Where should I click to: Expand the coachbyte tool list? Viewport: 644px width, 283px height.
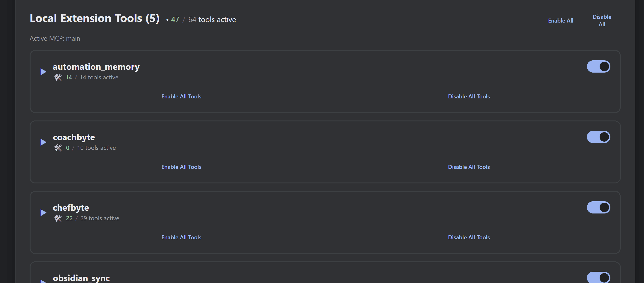pyautogui.click(x=43, y=143)
